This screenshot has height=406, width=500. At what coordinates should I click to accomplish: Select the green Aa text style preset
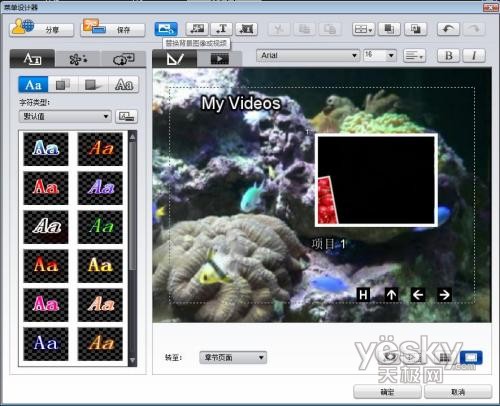pyautogui.click(x=100, y=227)
